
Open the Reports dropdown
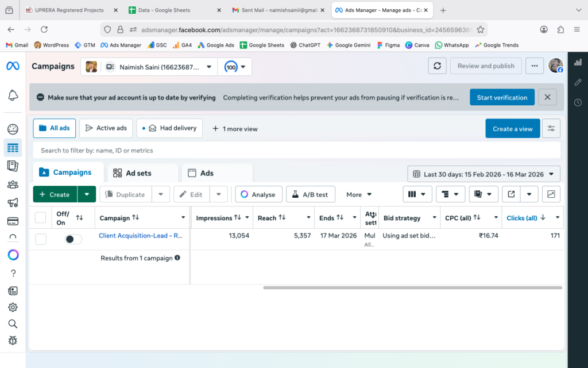(x=483, y=194)
